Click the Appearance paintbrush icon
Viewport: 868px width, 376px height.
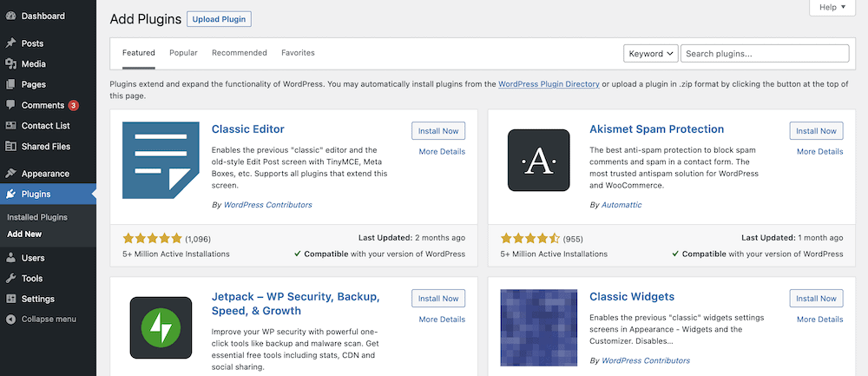(x=10, y=174)
